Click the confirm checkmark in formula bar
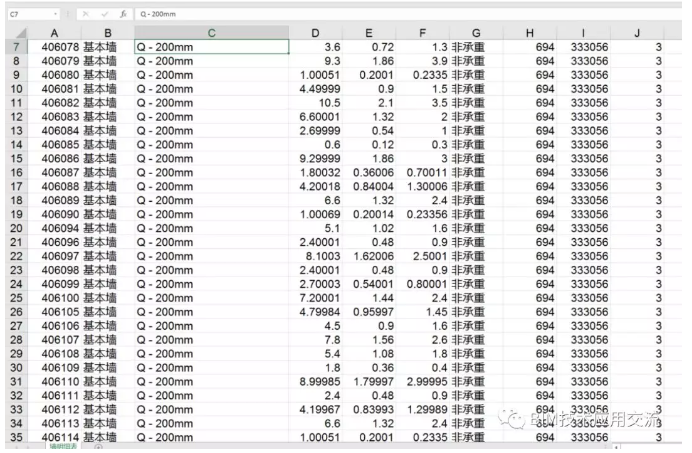This screenshot has width=692, height=453. [105, 14]
